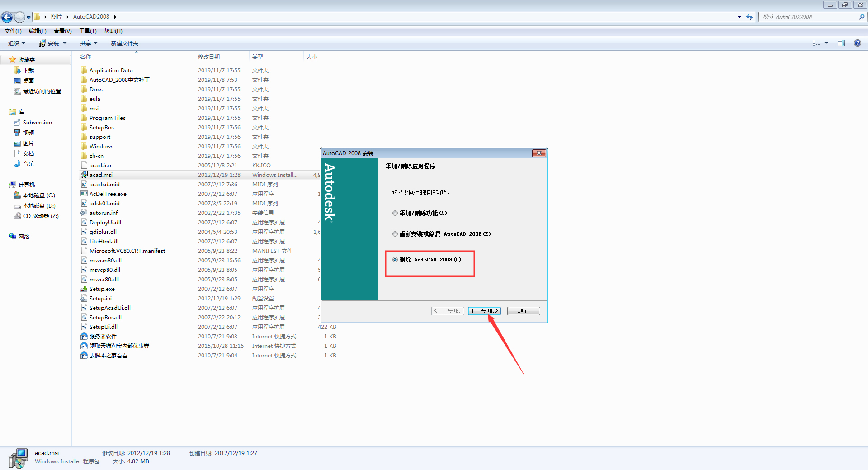Open autorun.inf setup information file
The height and width of the screenshot is (470, 868).
[x=103, y=213]
